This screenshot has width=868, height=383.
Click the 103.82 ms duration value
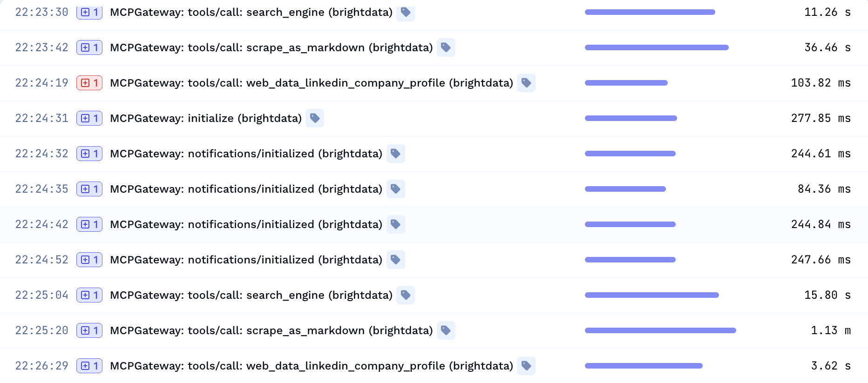coord(821,83)
